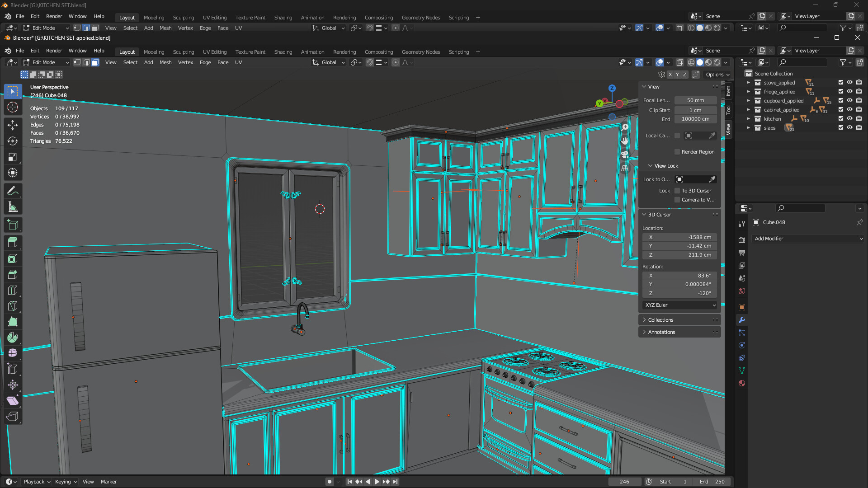Open the Physics Properties tab
This screenshot has width=868, height=488.
[741, 358]
